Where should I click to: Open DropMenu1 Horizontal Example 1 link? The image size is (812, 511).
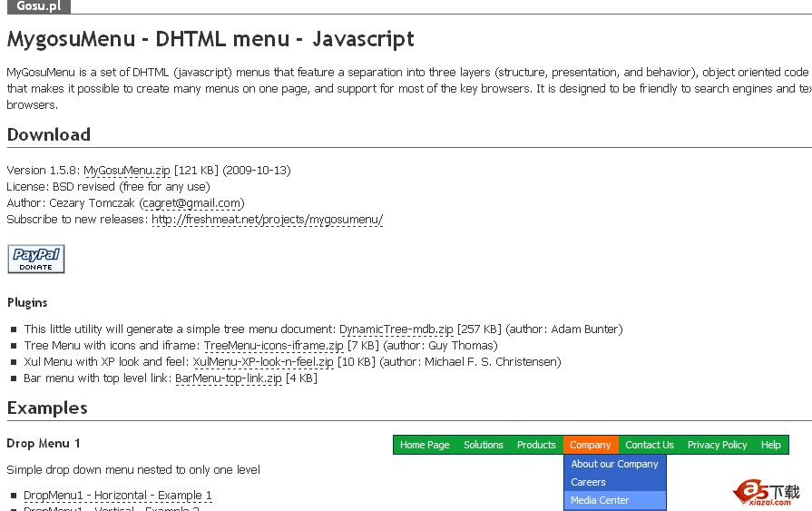click(x=118, y=496)
